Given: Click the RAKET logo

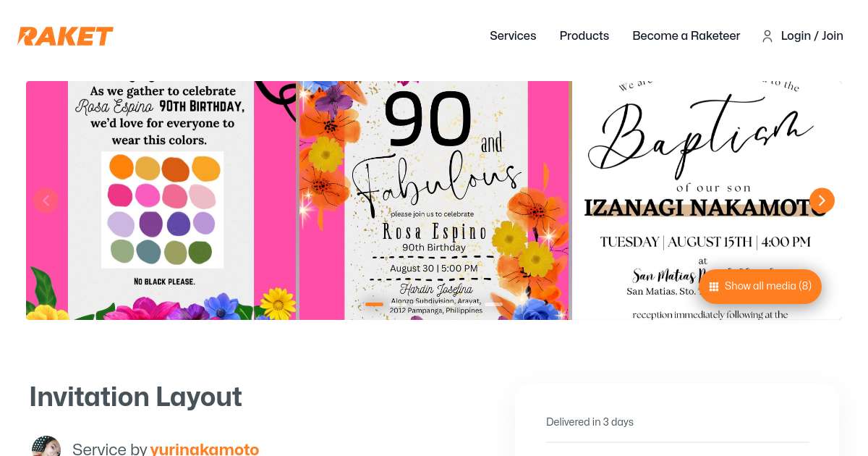Looking at the screenshot, I should point(65,36).
